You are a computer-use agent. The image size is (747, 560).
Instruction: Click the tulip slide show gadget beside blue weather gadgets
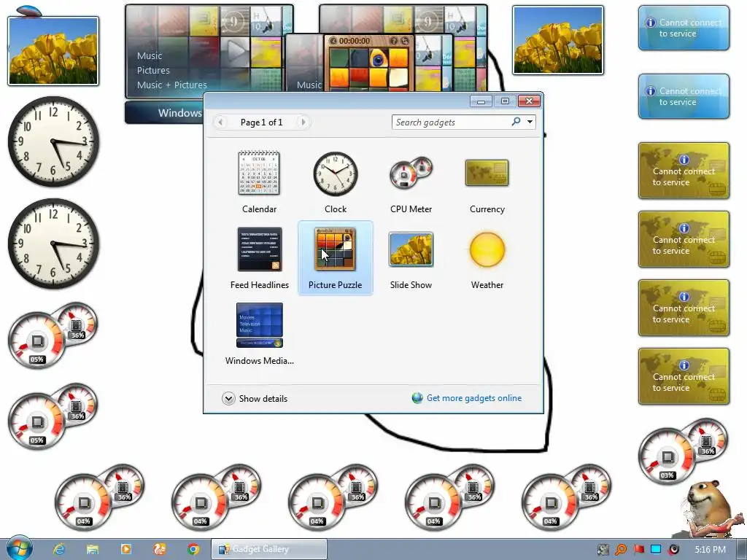pos(558,40)
